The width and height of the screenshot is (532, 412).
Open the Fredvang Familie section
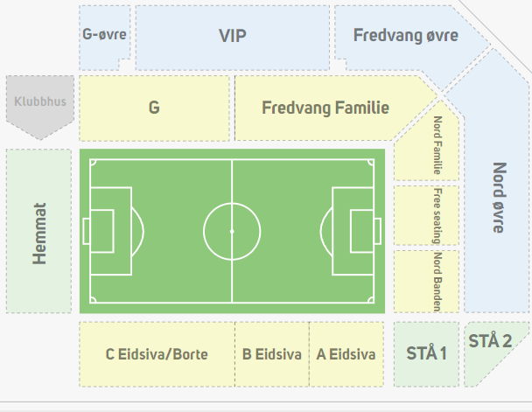point(325,108)
